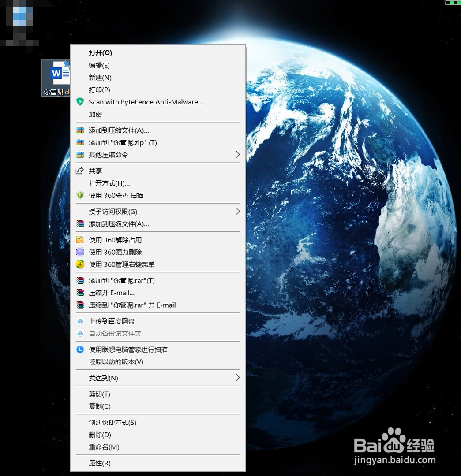Click Scan with ByteFence Anti-Malware...
Viewport: 461px width, 476px height.
click(x=158, y=102)
